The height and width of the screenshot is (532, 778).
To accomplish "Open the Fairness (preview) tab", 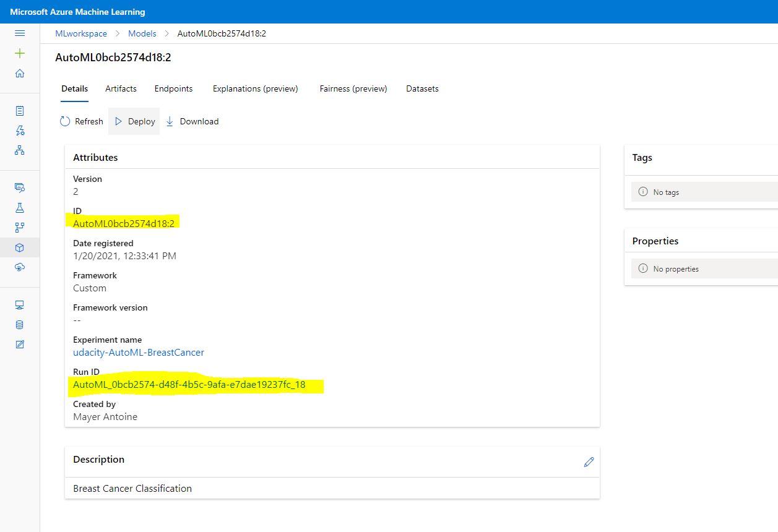I will click(353, 89).
